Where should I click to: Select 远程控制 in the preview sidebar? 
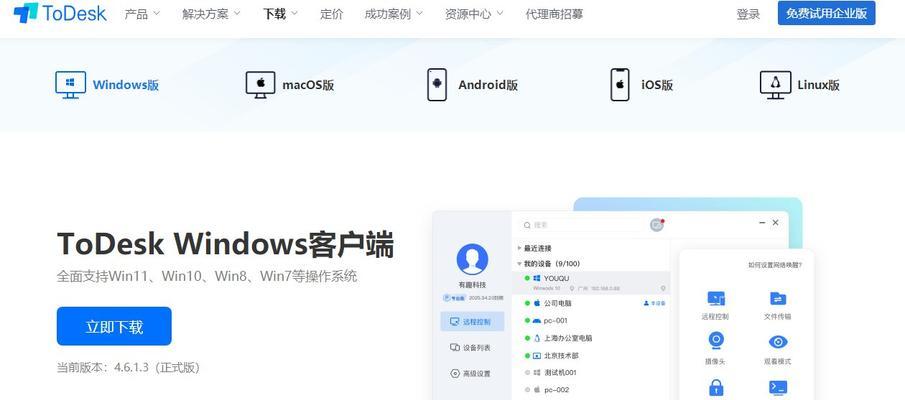[472, 322]
